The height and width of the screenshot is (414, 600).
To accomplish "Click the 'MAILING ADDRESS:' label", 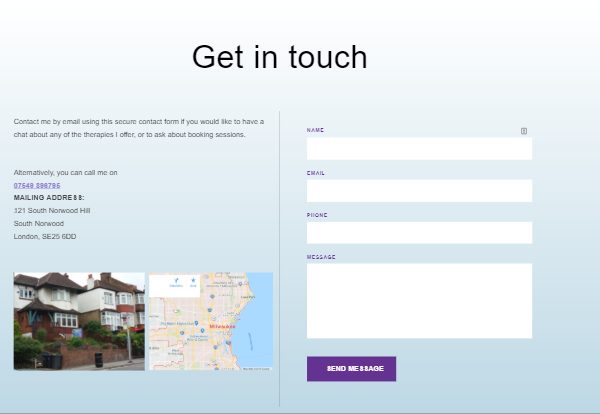I will [x=49, y=198].
